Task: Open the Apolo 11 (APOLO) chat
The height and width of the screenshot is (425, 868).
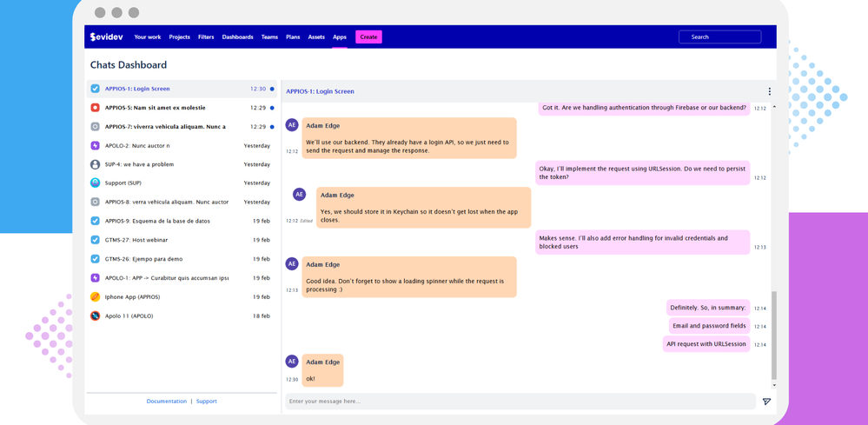Action: 182,316
